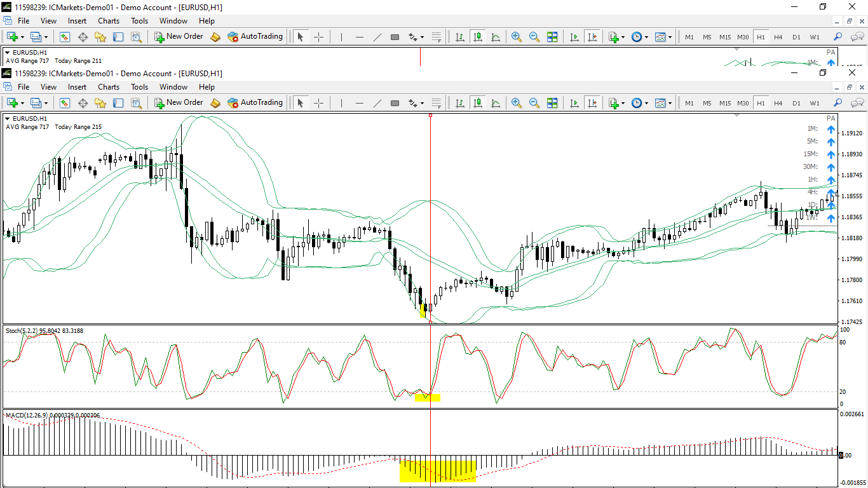Toggle Candlesticks chart mode in lower toolbar
The height and width of the screenshot is (488, 868).
pos(477,103)
